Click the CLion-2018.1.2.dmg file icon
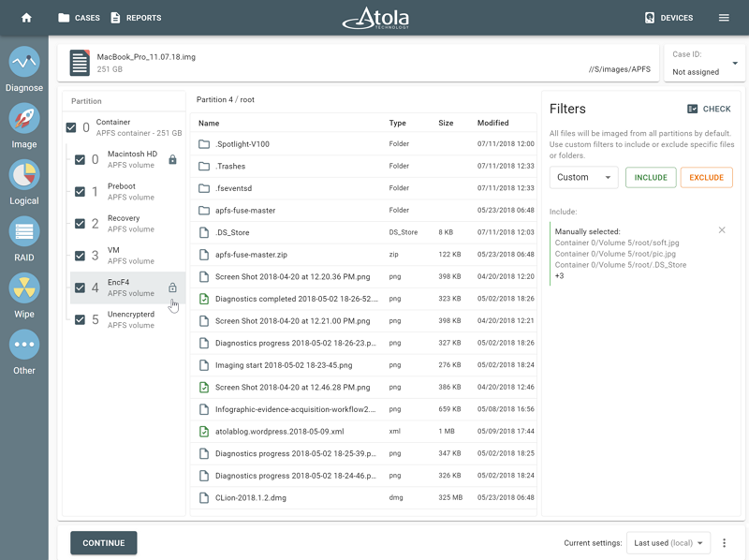749x560 pixels. coord(204,497)
